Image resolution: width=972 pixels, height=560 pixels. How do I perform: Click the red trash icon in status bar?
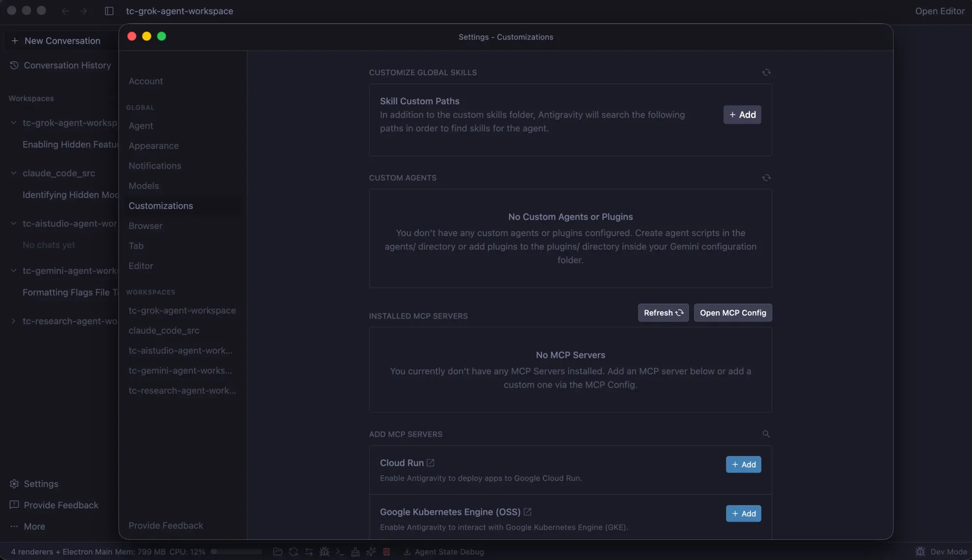pos(386,552)
